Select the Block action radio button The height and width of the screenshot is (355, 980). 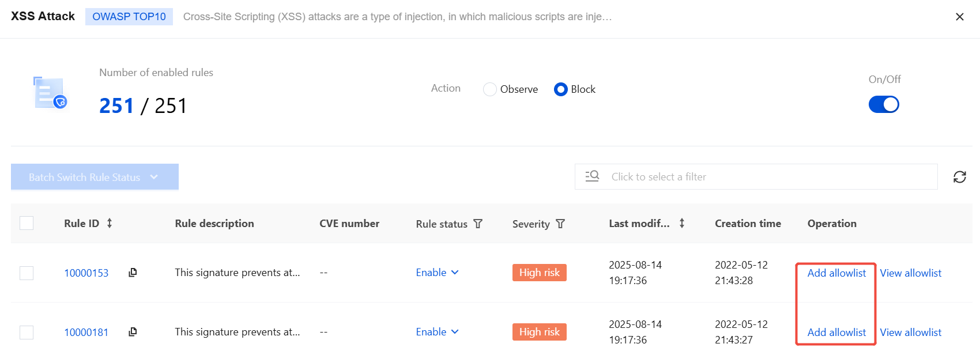pos(561,89)
